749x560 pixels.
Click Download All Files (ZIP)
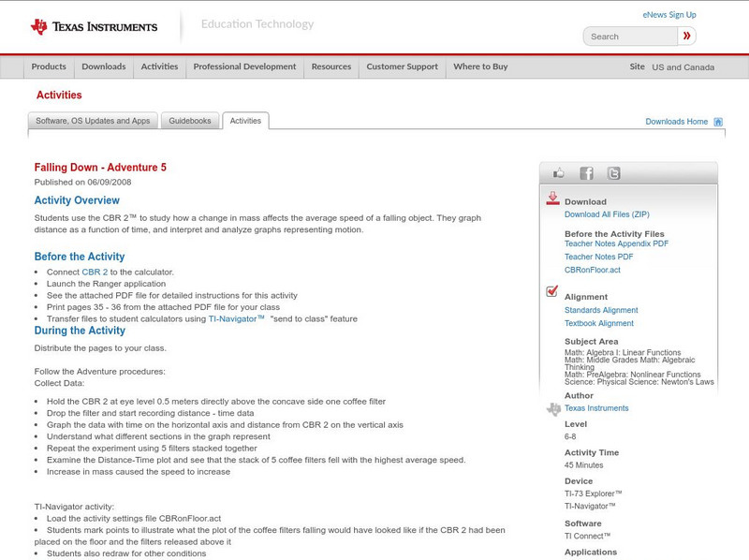click(607, 214)
